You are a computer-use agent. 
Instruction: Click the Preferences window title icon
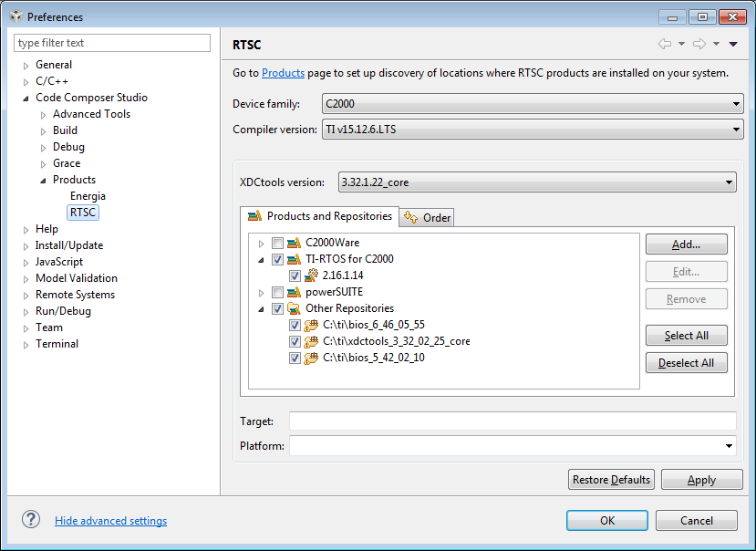tap(16, 16)
